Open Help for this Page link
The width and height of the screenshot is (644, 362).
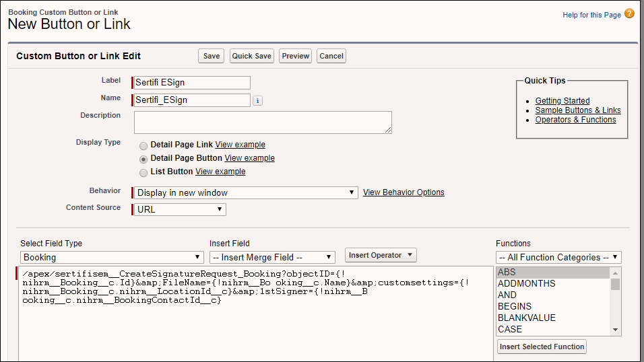(591, 15)
